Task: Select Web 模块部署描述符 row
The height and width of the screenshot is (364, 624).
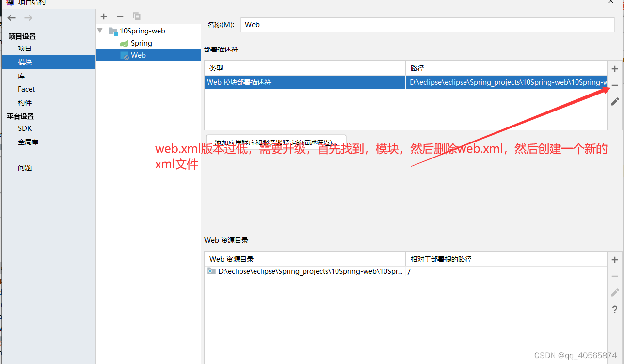Action: [406, 82]
